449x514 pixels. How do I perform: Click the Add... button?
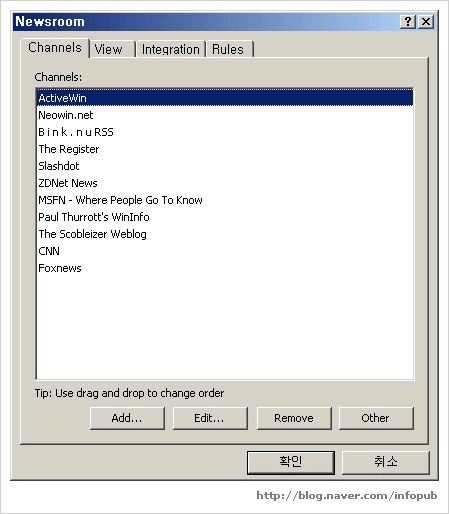pos(127,418)
